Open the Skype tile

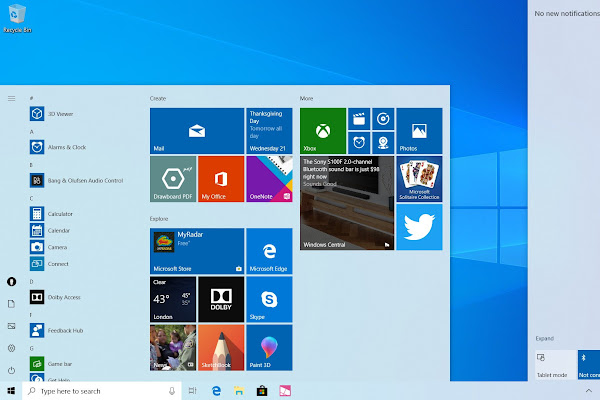point(269,300)
